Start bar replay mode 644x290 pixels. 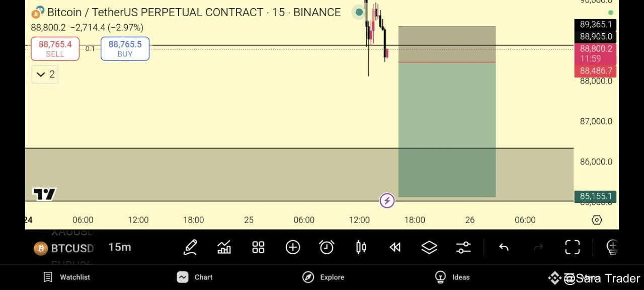394,247
